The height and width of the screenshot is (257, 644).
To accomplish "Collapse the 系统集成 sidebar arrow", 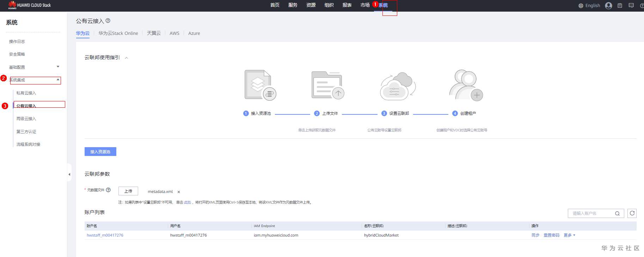I will [58, 80].
